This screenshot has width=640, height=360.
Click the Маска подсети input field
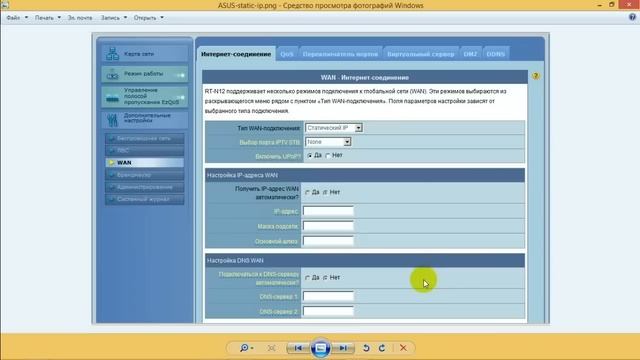click(x=328, y=226)
